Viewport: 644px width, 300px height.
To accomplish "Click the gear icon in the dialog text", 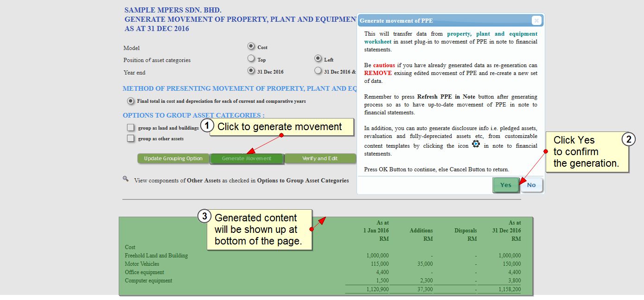I will point(476,144).
